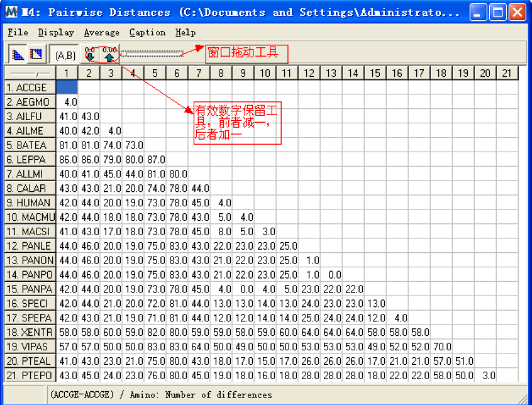This screenshot has height=405, width=532.
Task: Select row header 11. MACSI
Action: tap(30, 231)
